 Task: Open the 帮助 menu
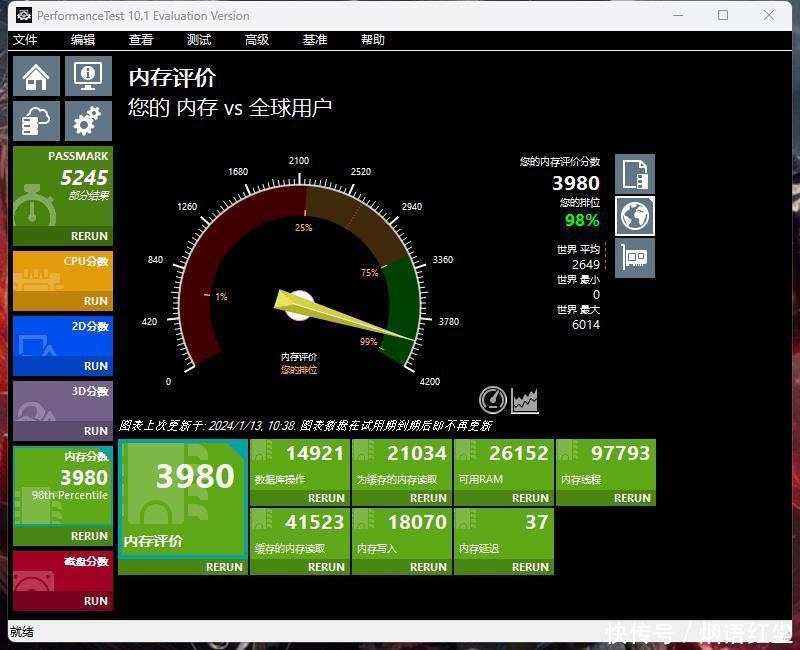[373, 40]
